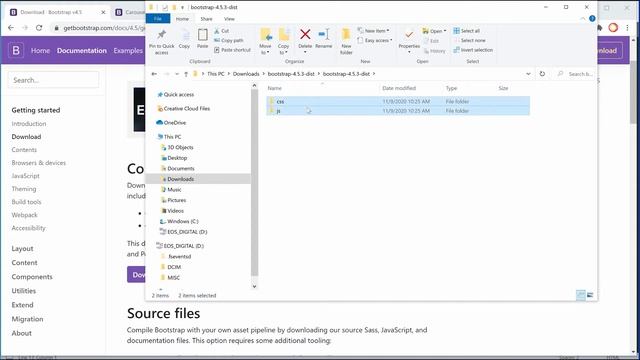Image resolution: width=640 pixels, height=360 pixels.
Task: Open Introduction in docs sidebar
Action: click(29, 124)
